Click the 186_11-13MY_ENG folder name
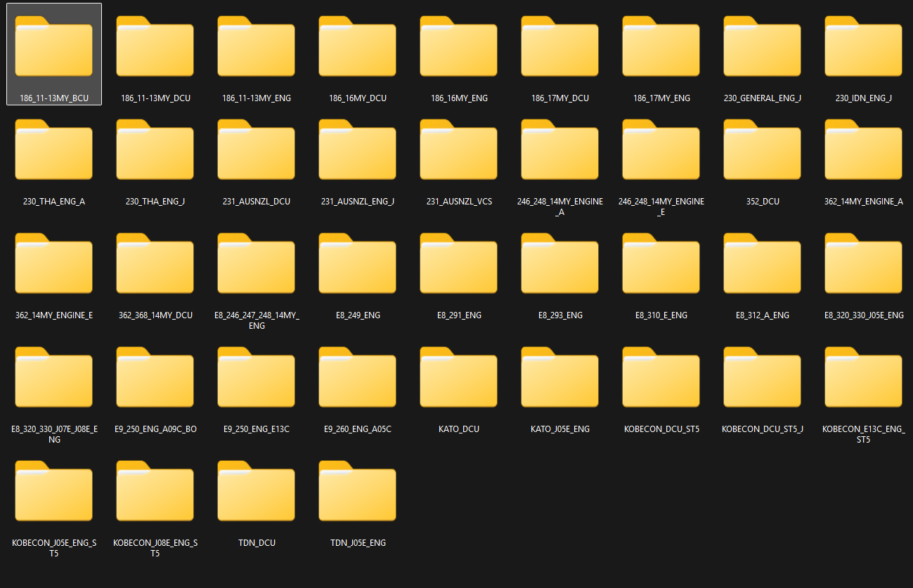This screenshot has width=913, height=588. [x=257, y=98]
